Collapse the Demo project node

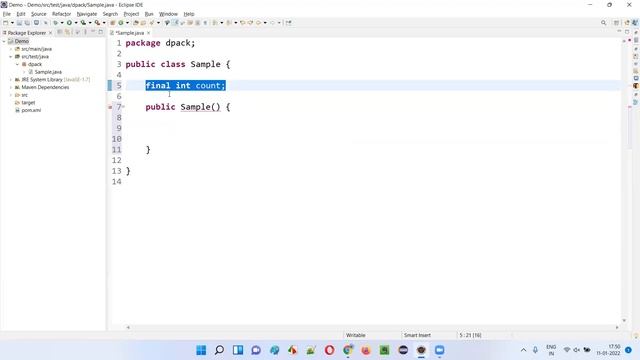(x=4, y=41)
